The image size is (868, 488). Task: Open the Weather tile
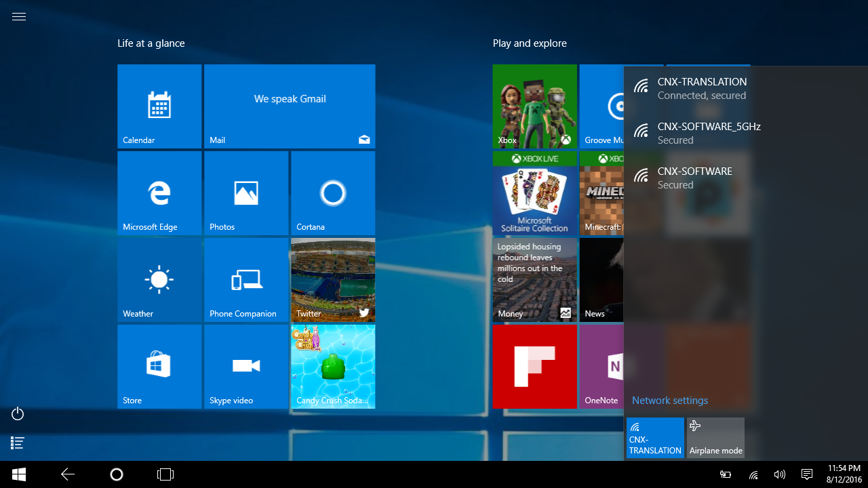[159, 280]
